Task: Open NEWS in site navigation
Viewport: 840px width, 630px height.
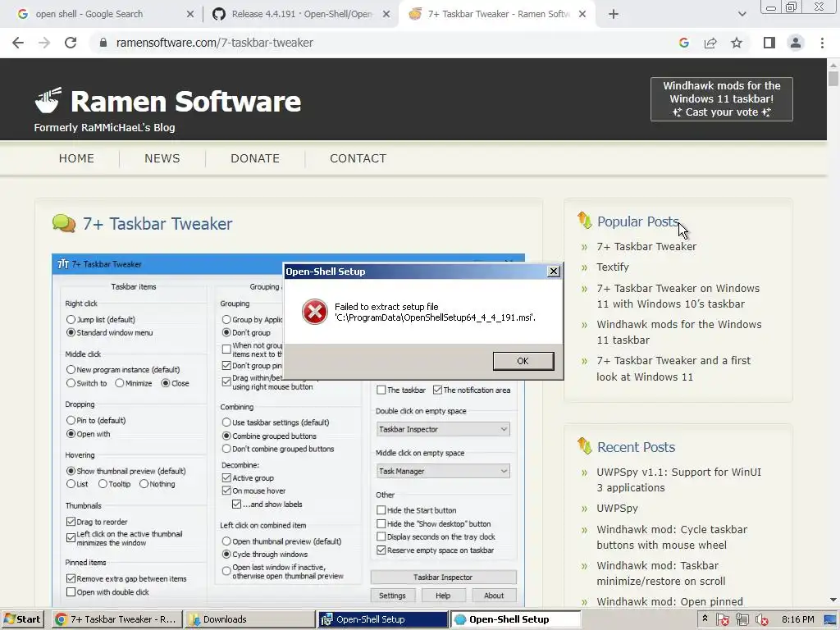Action: tap(162, 158)
